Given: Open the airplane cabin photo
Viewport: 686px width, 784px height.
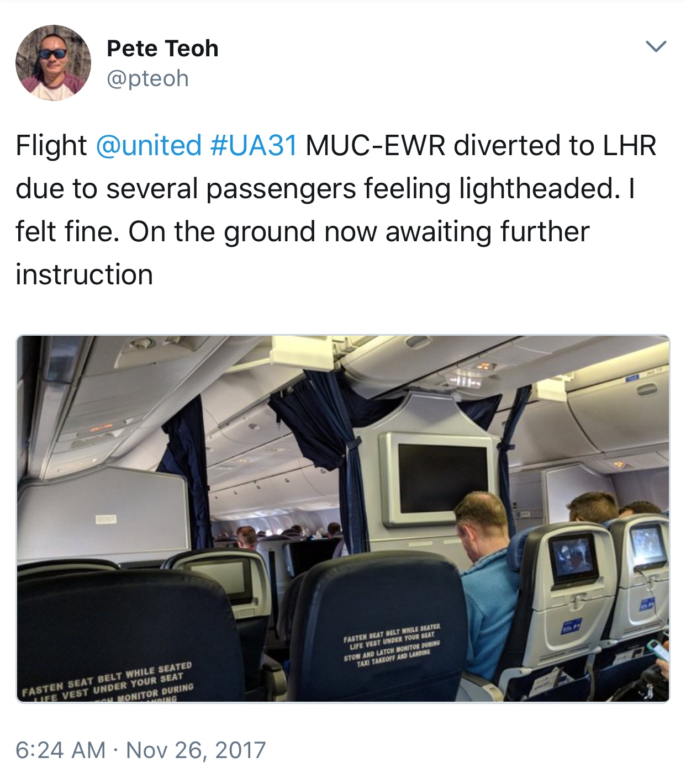Looking at the screenshot, I should pyautogui.click(x=343, y=519).
